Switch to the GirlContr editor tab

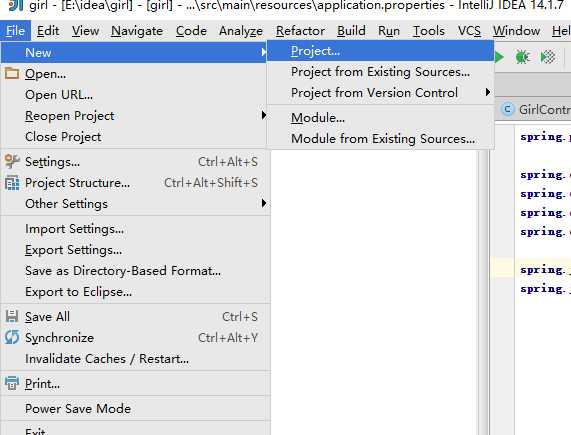tap(535, 110)
